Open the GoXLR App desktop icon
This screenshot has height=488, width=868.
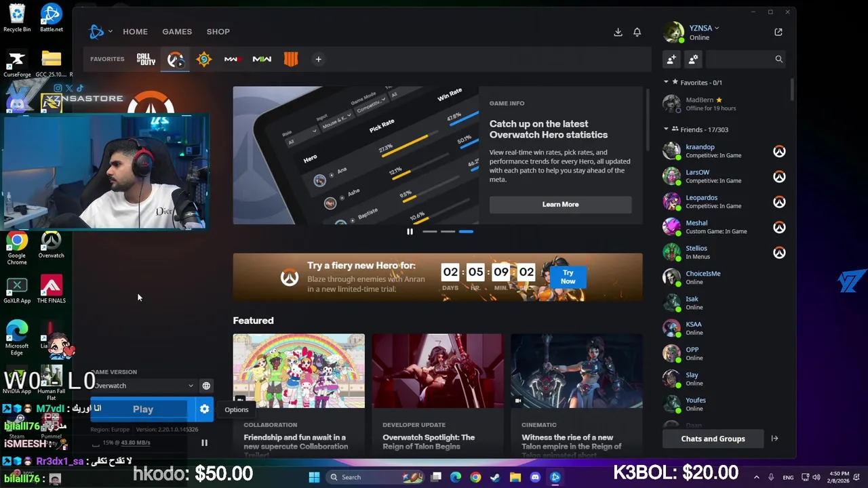click(17, 289)
